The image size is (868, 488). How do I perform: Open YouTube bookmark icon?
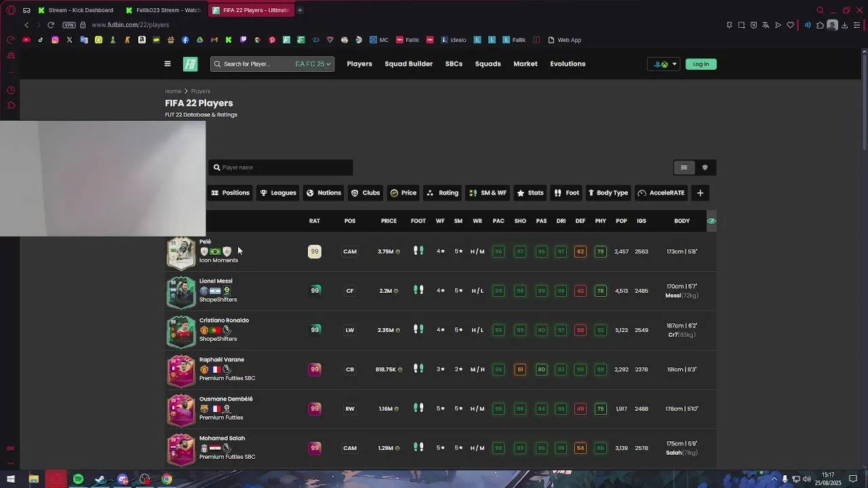tap(26, 40)
